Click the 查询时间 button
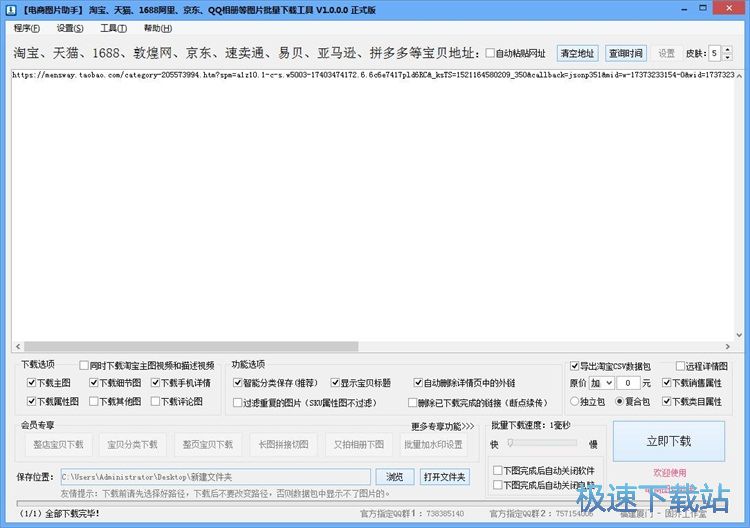Viewport: 750px width, 528px height. point(626,53)
